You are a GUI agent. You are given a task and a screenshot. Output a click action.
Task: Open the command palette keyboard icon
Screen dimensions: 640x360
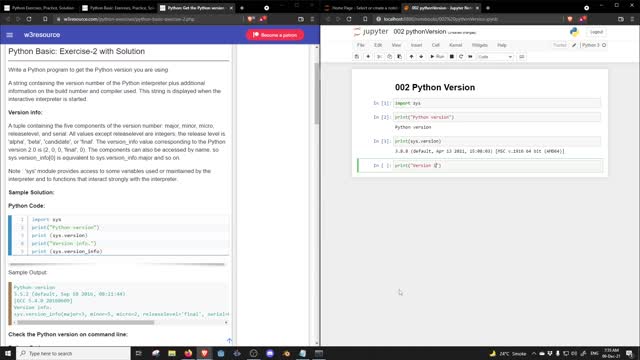point(522,57)
